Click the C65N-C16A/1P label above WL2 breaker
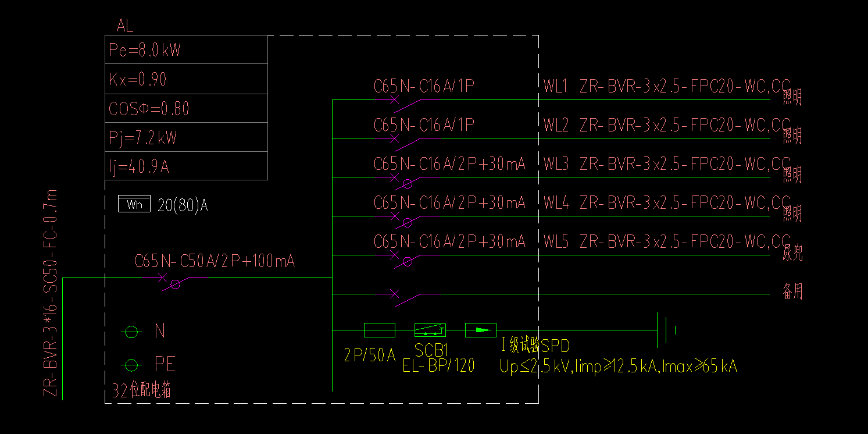The width and height of the screenshot is (868, 434). 424,125
